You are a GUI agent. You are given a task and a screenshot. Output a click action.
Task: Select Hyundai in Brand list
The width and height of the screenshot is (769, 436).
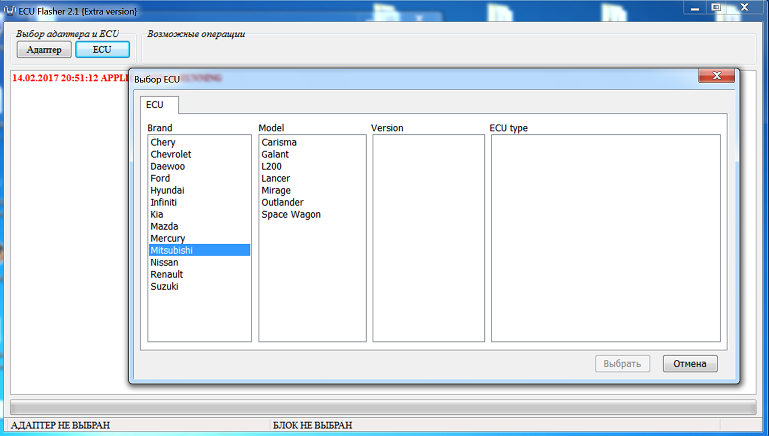[199, 190]
